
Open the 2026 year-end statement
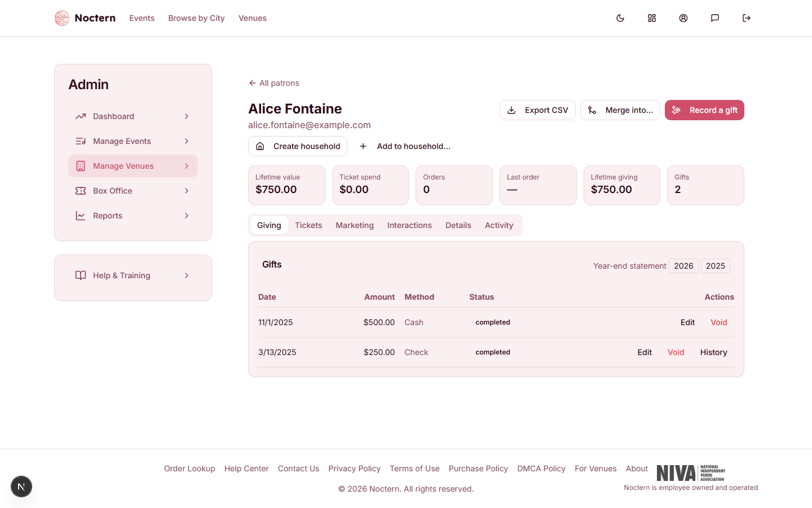pyautogui.click(x=683, y=266)
